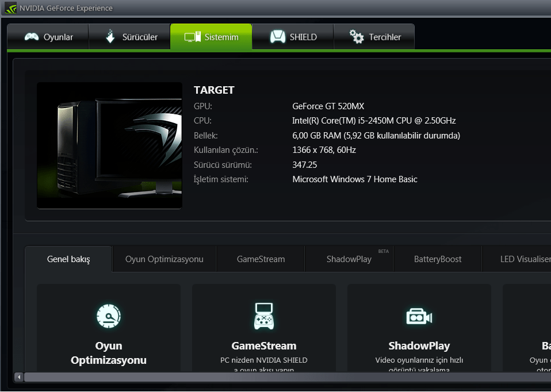Image resolution: width=551 pixels, height=392 pixels.
Task: Click the Bellek: label
Action: 205,136
